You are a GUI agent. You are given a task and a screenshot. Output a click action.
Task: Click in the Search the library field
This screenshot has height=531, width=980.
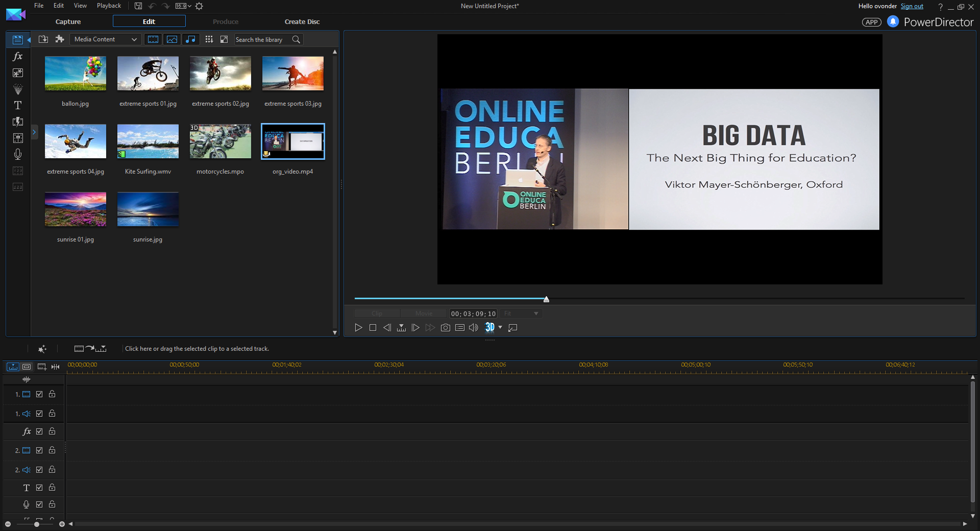coord(262,39)
